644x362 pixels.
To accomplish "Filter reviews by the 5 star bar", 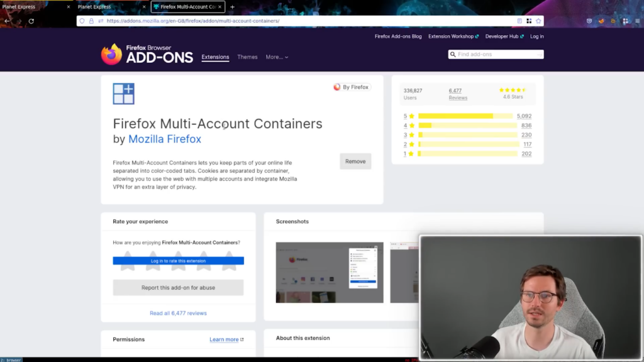I will [x=465, y=116].
